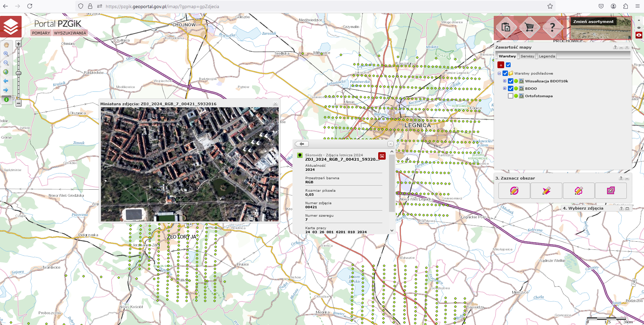This screenshot has width=644, height=325.
Task: Collapse the Warstwy podkładowe folder
Action: 499,73
